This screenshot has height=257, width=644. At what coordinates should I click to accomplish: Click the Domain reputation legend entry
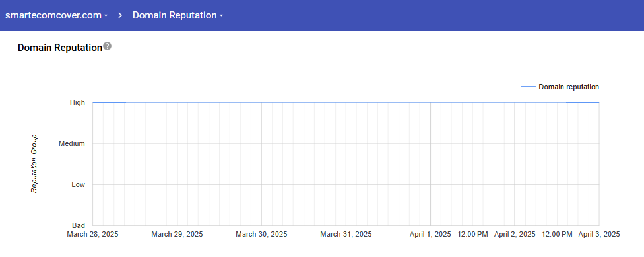(560, 87)
